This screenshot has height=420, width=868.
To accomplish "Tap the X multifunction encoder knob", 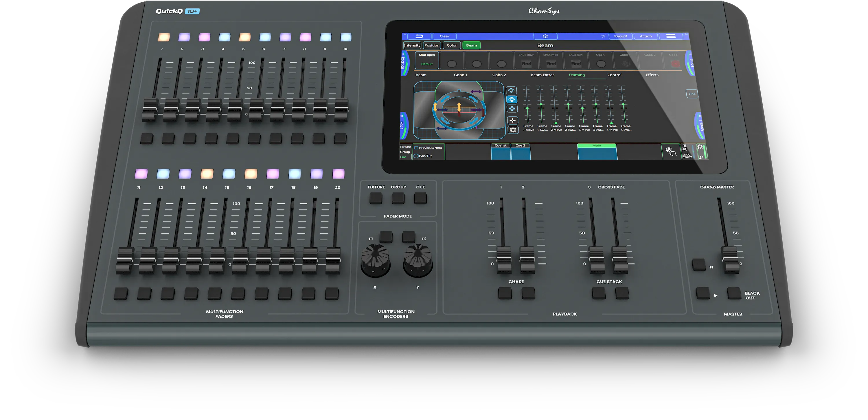I will pyautogui.click(x=375, y=261).
